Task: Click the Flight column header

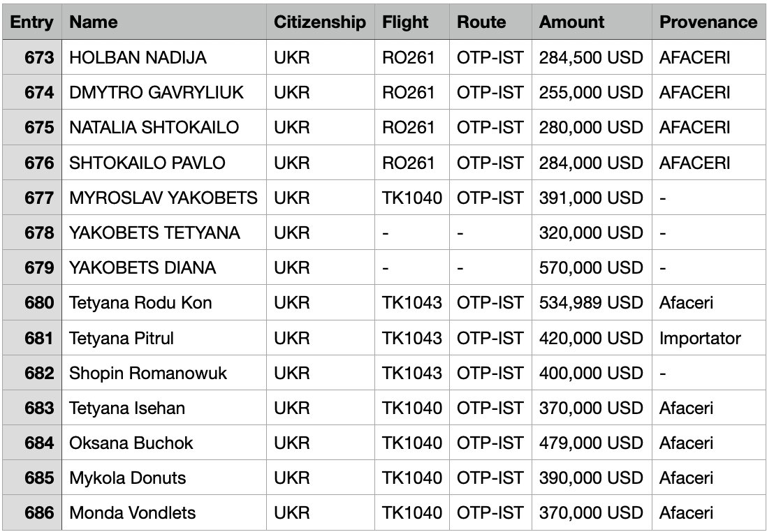Action: 412,22
